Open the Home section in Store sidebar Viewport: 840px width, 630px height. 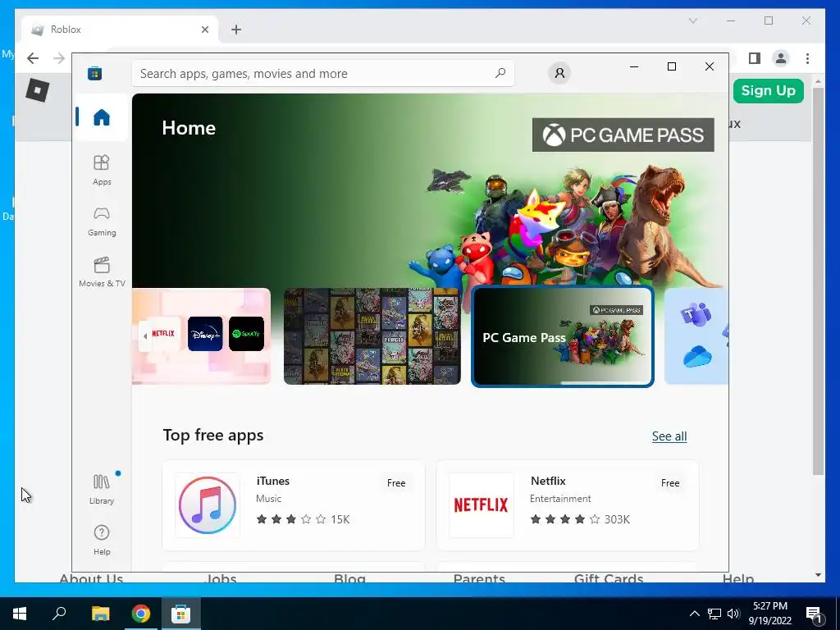tap(101, 116)
